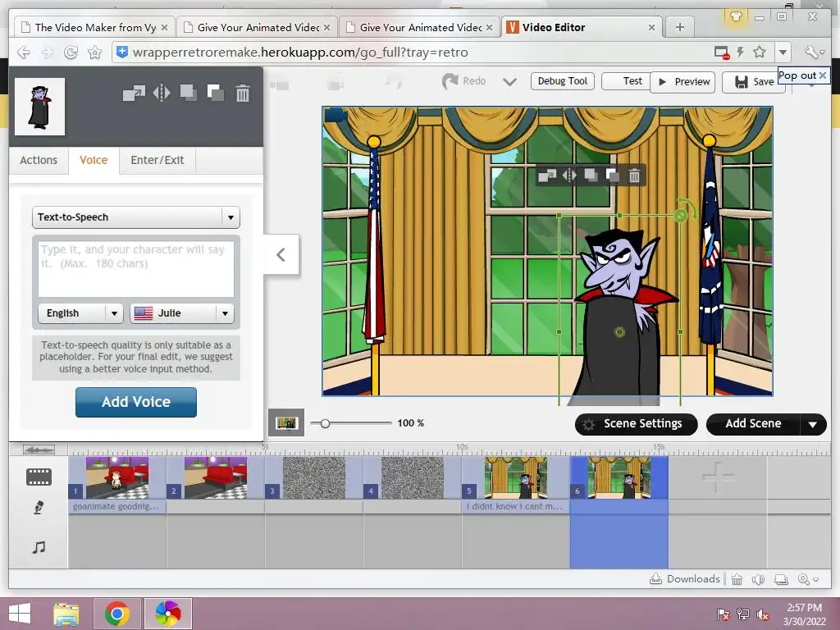
Task: Click the Preview button
Action: [x=683, y=82]
